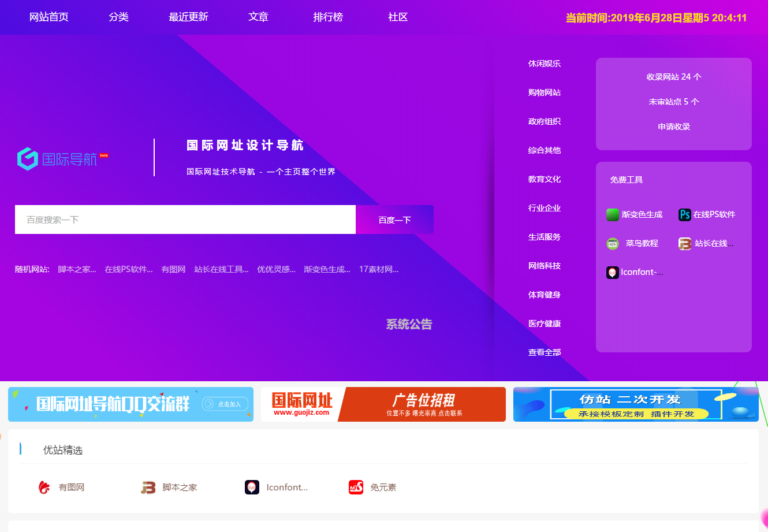Open the 社区 page from the navbar
The width and height of the screenshot is (768, 532).
coord(397,17)
